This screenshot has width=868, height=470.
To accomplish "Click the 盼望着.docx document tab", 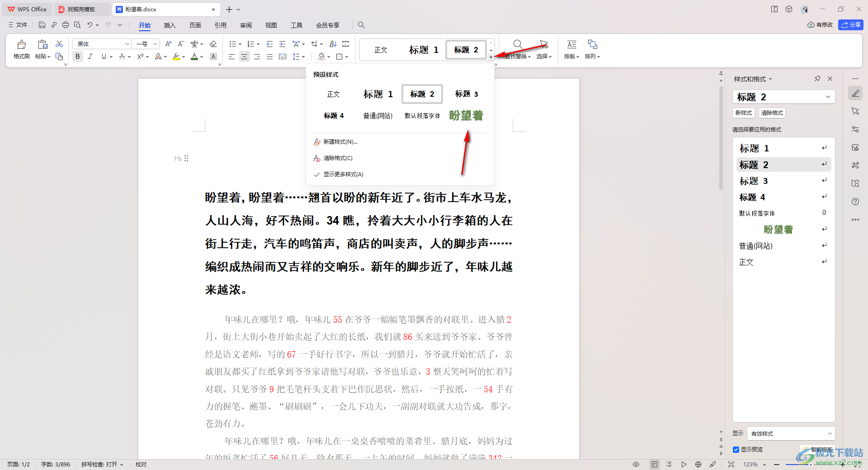I will point(165,9).
